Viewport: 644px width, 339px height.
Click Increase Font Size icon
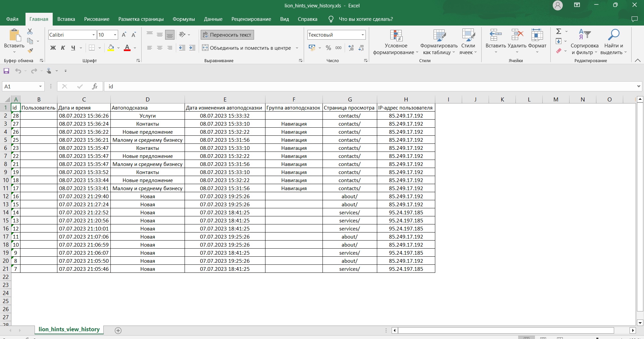click(124, 35)
